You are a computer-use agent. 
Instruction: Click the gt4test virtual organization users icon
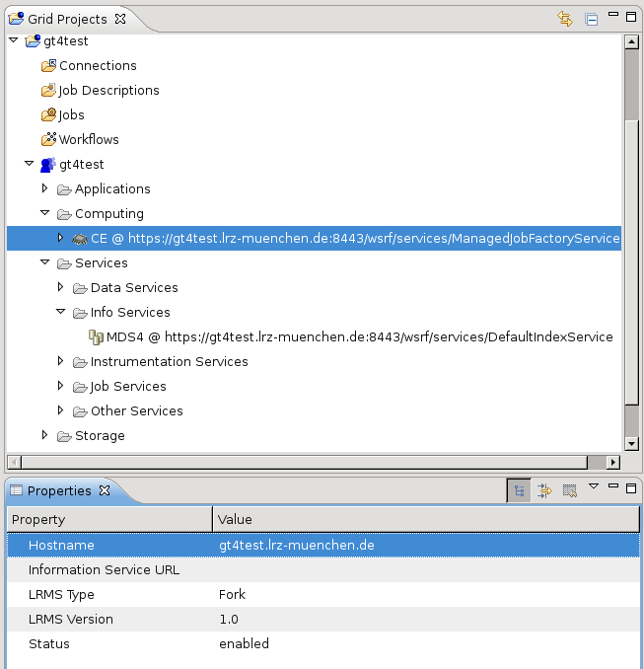47,165
